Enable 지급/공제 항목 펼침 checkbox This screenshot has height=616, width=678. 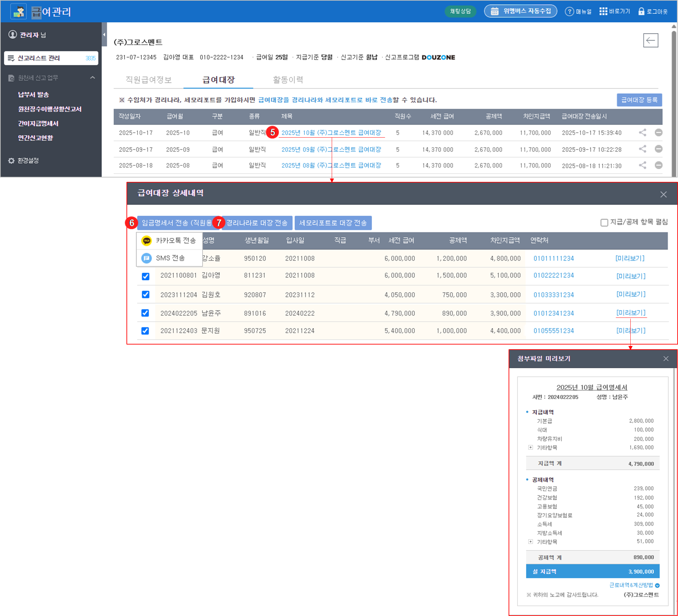pos(604,222)
